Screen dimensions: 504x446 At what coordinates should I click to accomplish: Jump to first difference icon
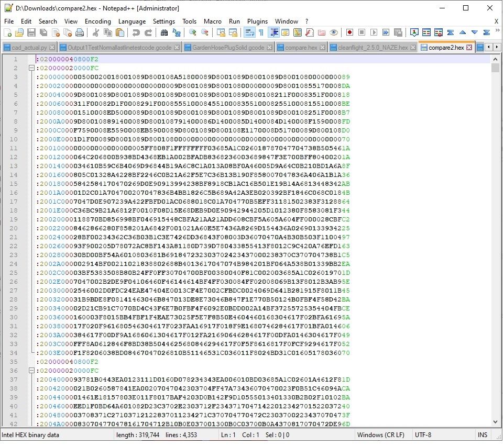tap(451, 32)
